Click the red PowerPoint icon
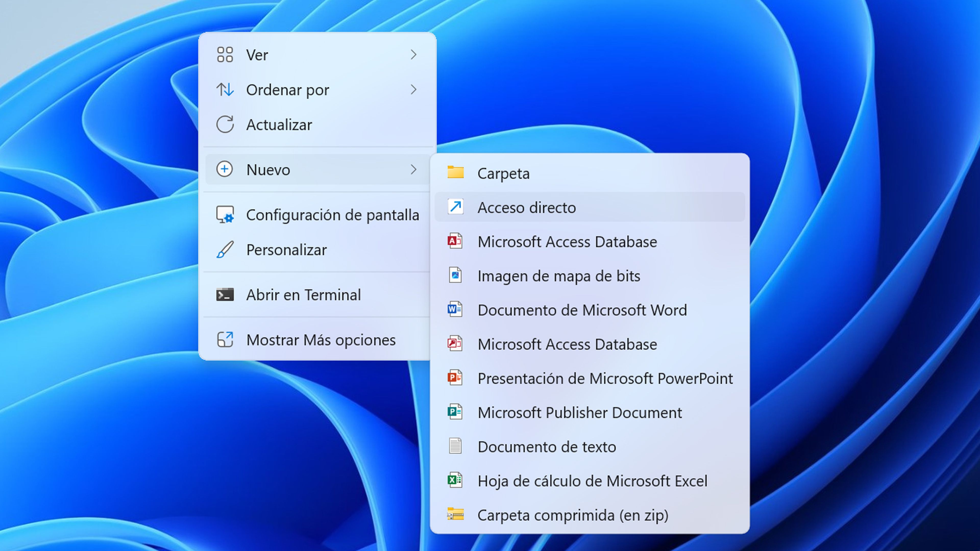The image size is (980, 551). [455, 378]
